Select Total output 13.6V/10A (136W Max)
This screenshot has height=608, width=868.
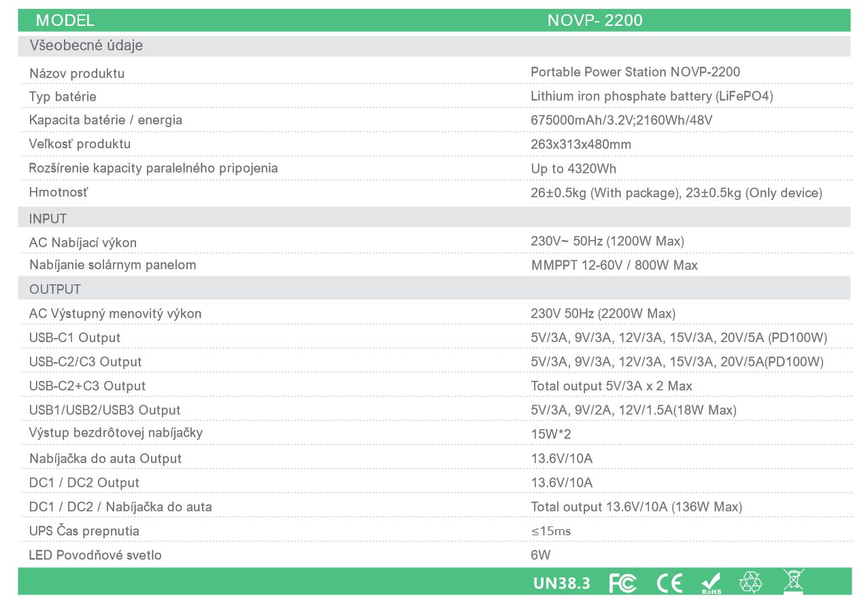pyautogui.click(x=637, y=507)
